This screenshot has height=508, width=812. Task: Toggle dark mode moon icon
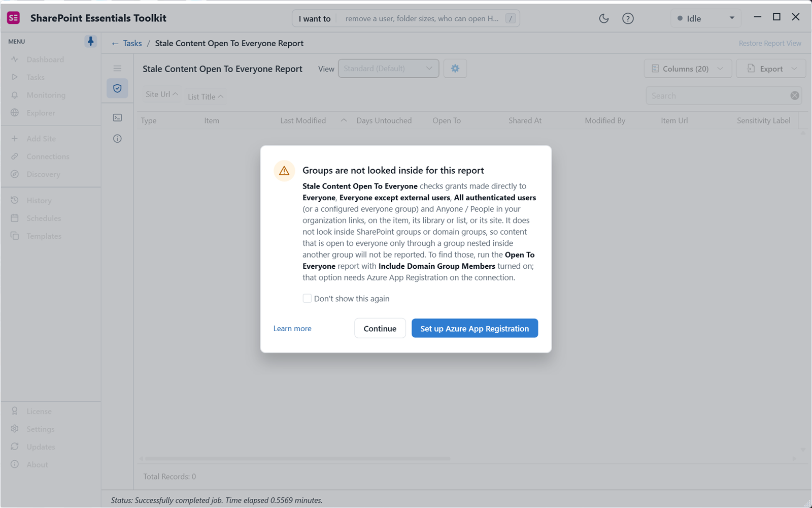(x=603, y=18)
